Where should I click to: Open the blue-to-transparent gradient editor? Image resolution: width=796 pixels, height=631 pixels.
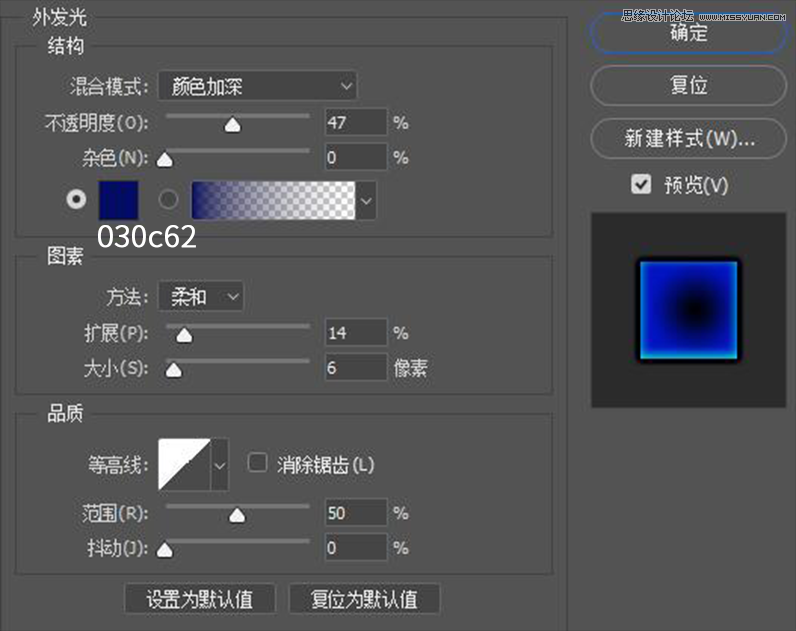tap(273, 200)
